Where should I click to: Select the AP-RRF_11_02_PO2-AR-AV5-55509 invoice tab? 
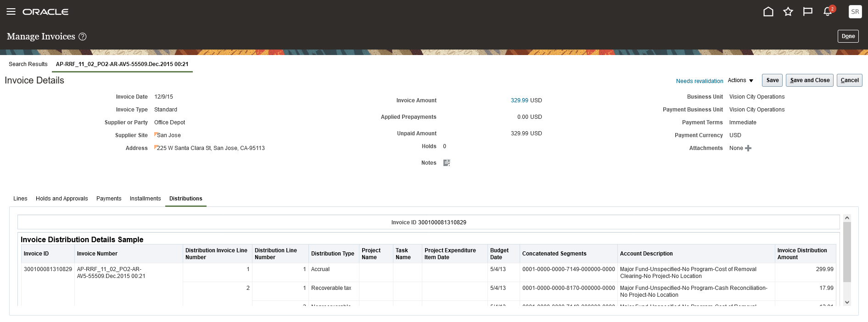point(122,64)
